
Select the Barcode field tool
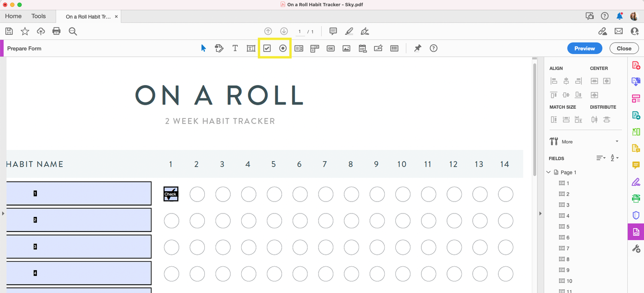[394, 48]
